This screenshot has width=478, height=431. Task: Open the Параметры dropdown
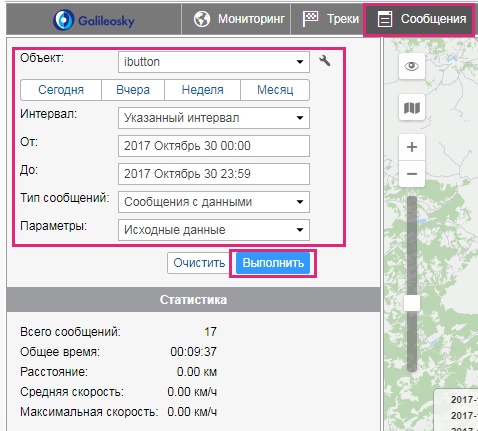[214, 230]
